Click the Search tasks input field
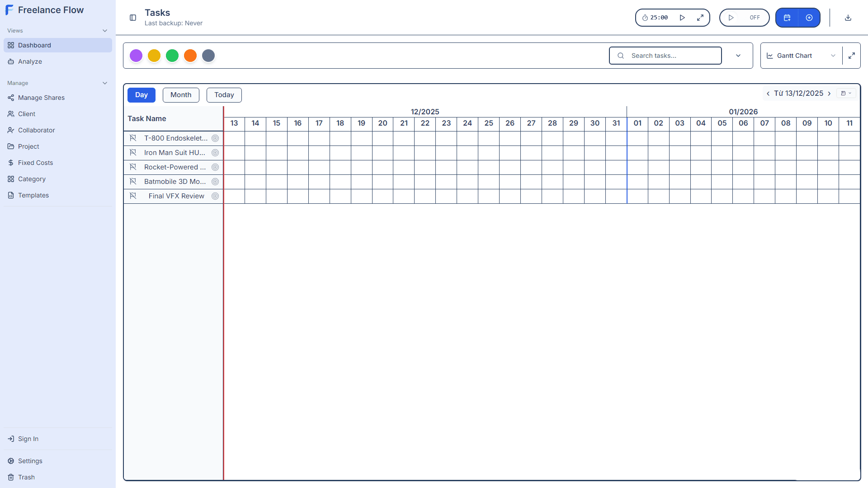The image size is (868, 488). tap(665, 56)
